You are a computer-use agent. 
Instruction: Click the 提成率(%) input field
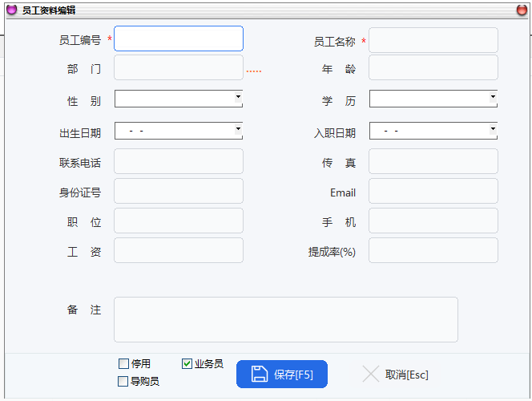point(433,251)
